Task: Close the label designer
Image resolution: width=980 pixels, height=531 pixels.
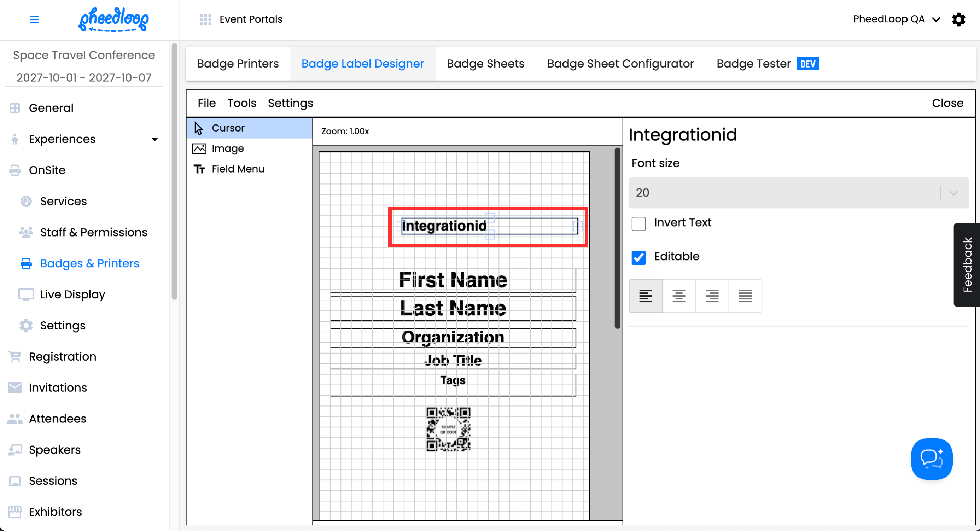Action: (947, 103)
